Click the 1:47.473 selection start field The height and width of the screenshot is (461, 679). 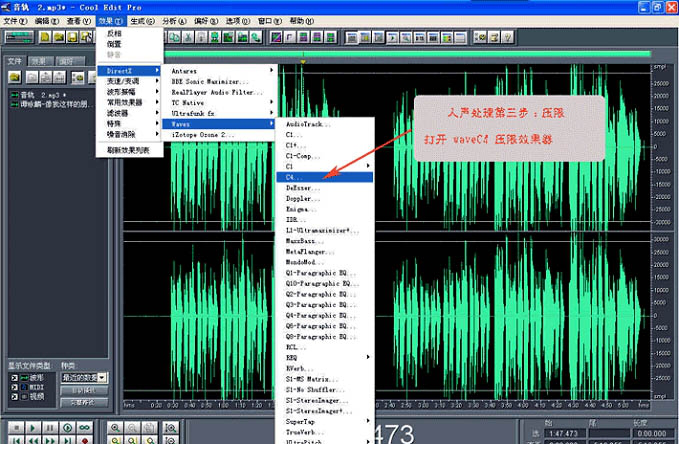(x=564, y=433)
